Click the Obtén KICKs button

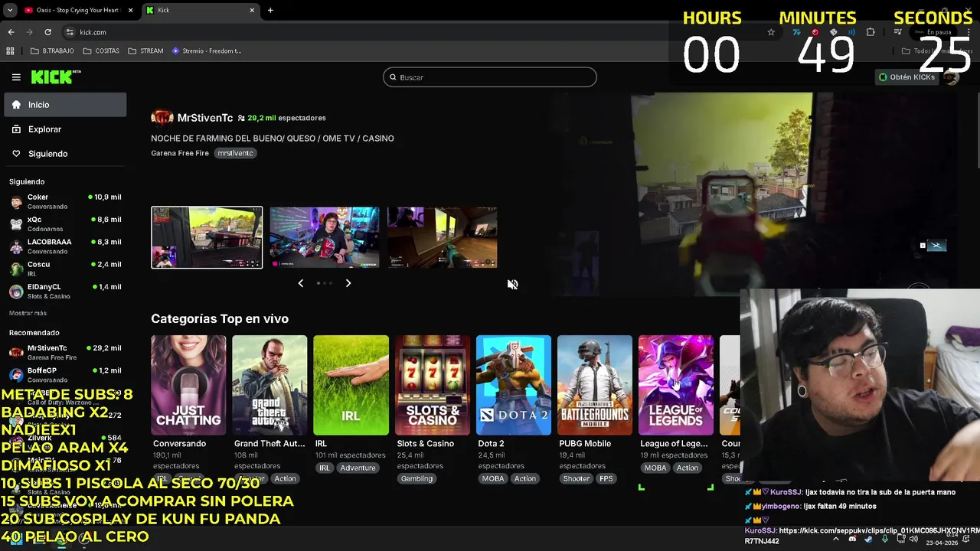[907, 77]
